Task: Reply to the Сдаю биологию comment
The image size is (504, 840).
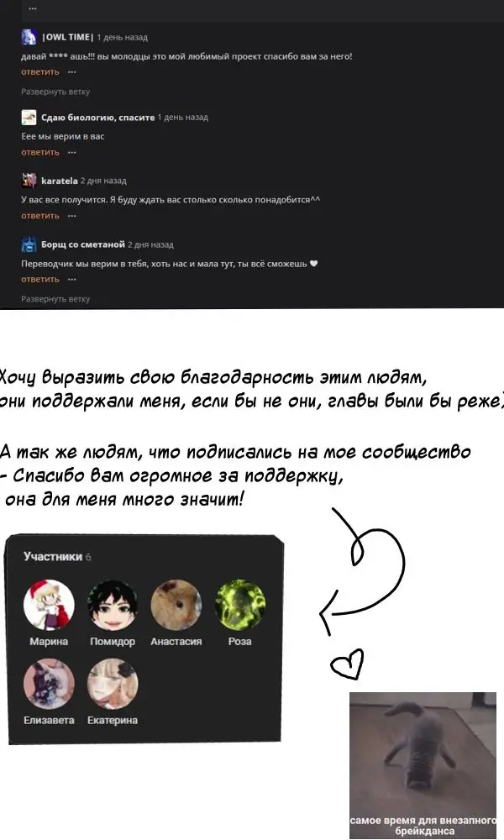Action: pyautogui.click(x=40, y=152)
